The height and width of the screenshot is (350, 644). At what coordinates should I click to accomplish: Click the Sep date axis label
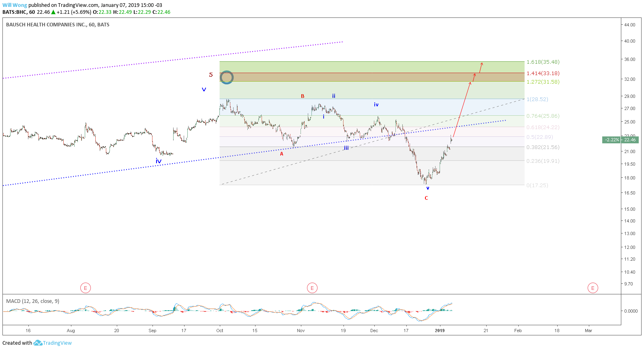point(152,331)
